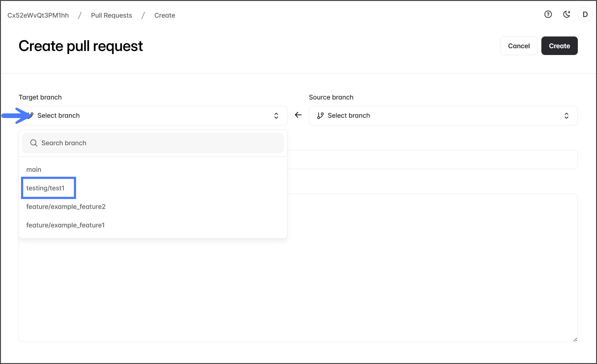Open the Cx52eWvQt3PM1hh repository breadcrumb
This screenshot has height=364, width=597.
pos(38,15)
